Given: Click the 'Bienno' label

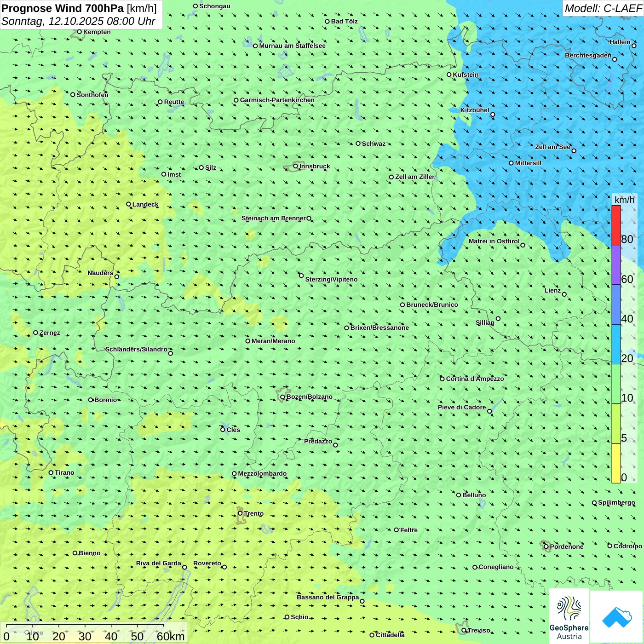Looking at the screenshot, I should [x=89, y=553].
